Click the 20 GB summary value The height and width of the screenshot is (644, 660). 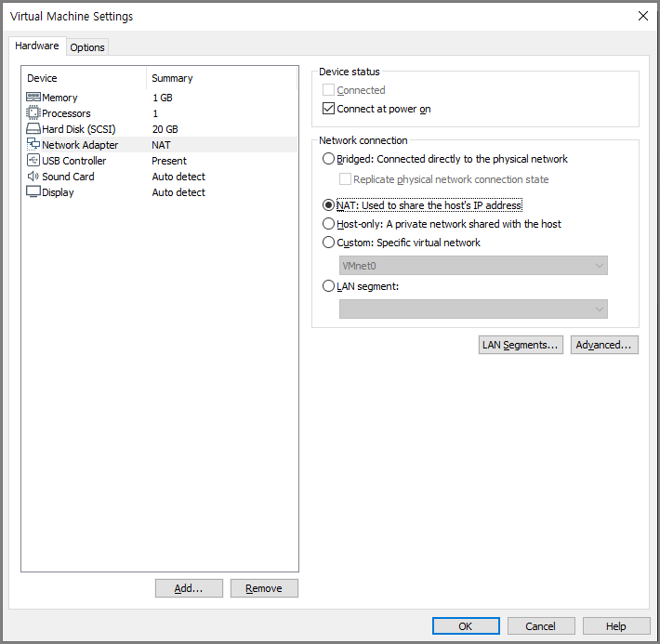(x=165, y=129)
